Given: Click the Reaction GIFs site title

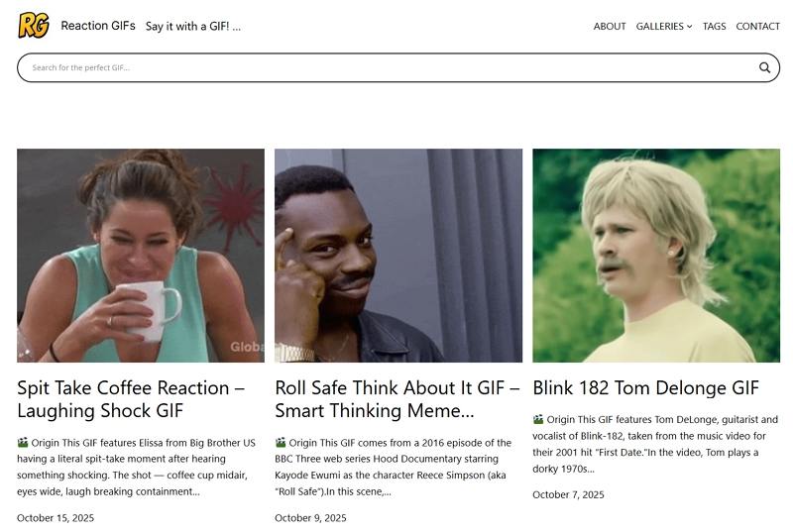Looking at the screenshot, I should 98,26.
